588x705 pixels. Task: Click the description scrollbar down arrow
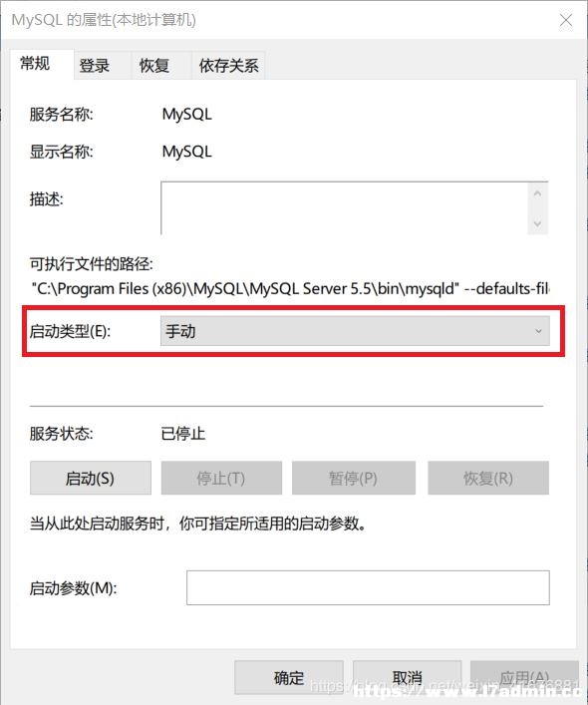(x=538, y=223)
